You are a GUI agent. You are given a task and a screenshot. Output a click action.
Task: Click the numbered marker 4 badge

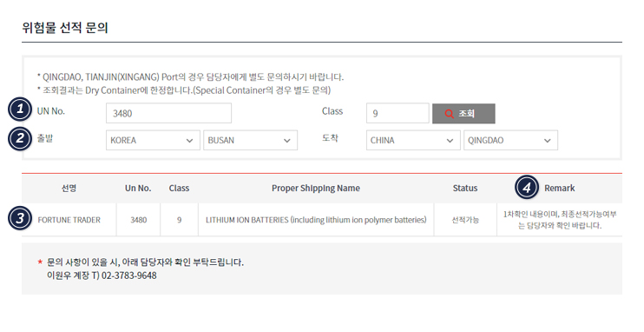pyautogui.click(x=527, y=187)
